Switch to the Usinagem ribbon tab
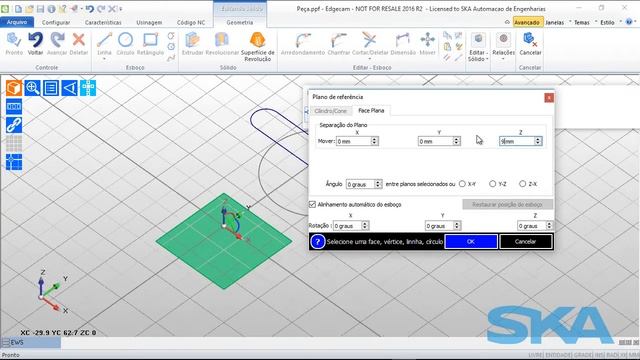This screenshot has width=640, height=360. tap(149, 22)
